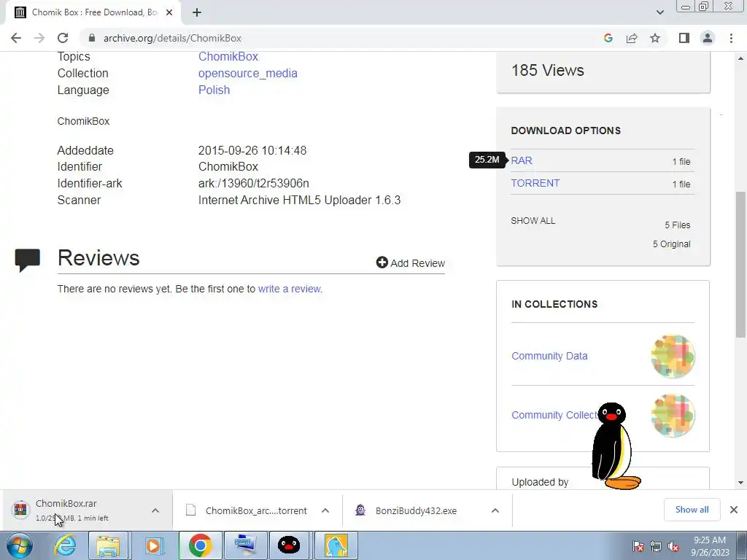
Task: Go forward with the forward arrow
Action: 39,38
